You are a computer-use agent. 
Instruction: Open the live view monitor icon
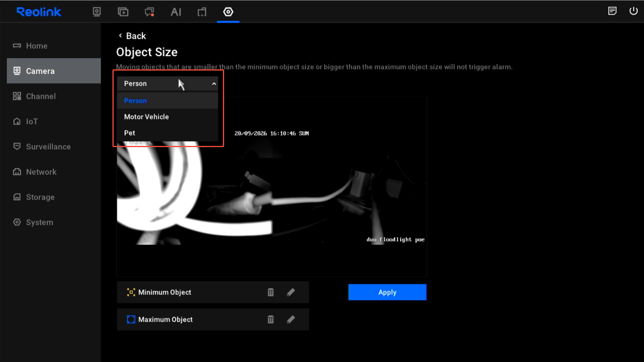click(x=97, y=12)
